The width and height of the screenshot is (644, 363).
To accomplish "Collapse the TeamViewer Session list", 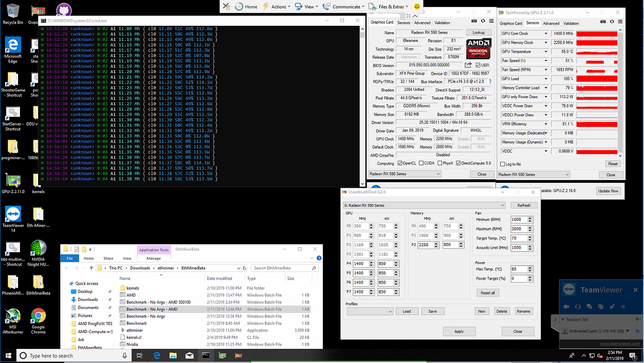I will [563, 319].
